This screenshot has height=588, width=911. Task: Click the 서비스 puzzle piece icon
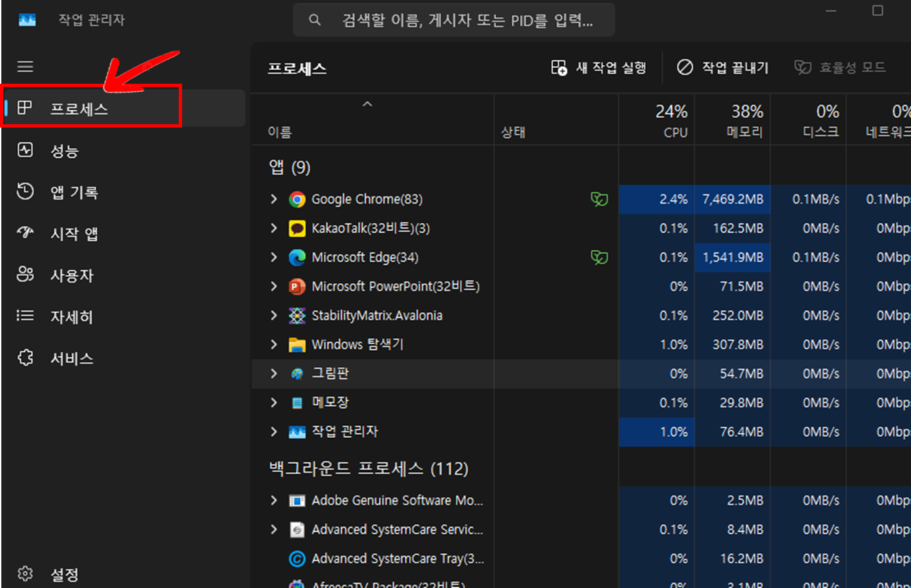pyautogui.click(x=25, y=358)
